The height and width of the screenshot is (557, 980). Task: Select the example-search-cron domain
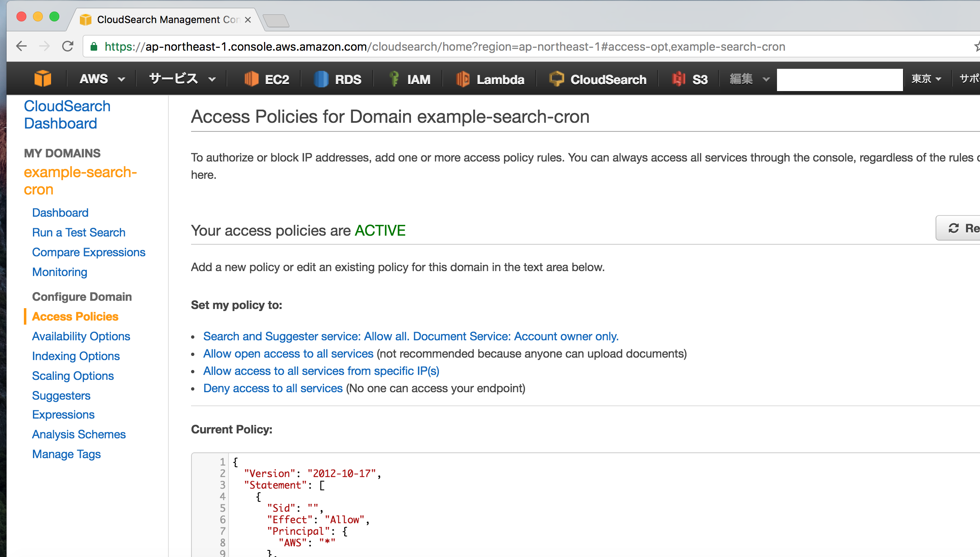tap(80, 181)
